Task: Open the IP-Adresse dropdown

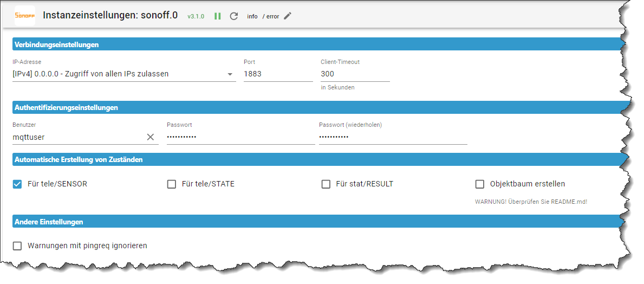Action: pos(124,74)
